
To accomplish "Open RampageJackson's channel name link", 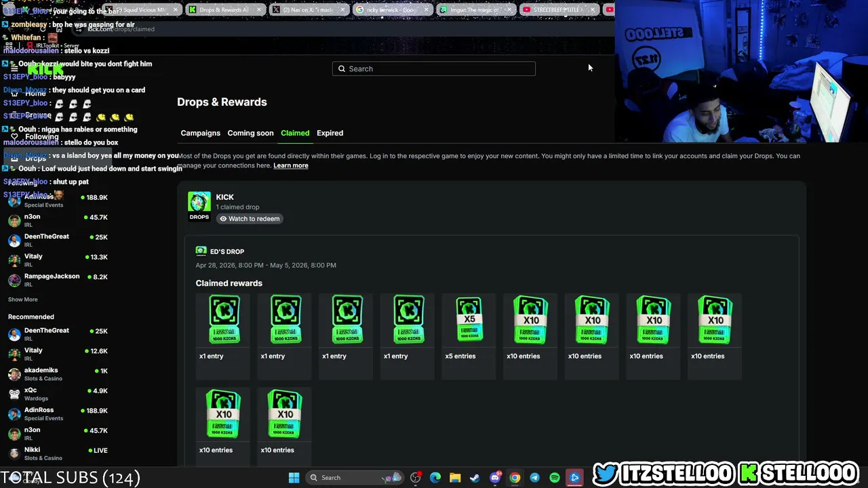I will 52,277.
